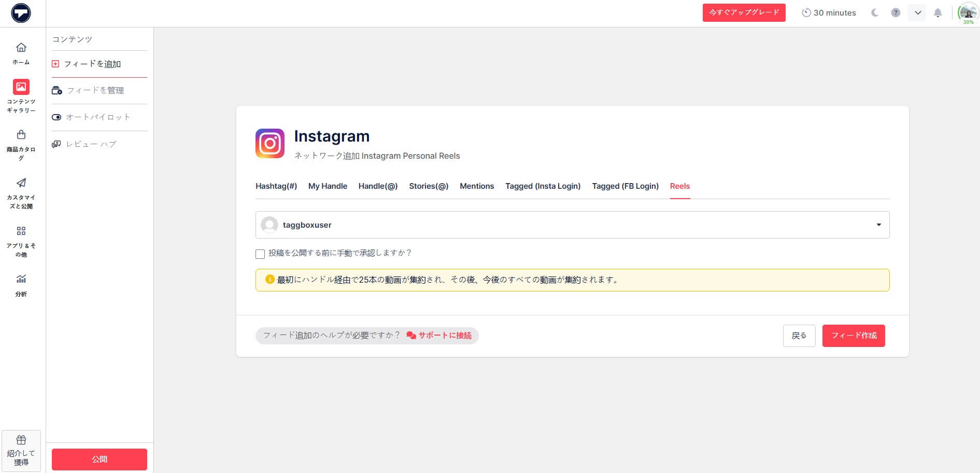Expand the taggboxuser account dropdown
Screen dimensions: 980x473
click(879, 225)
